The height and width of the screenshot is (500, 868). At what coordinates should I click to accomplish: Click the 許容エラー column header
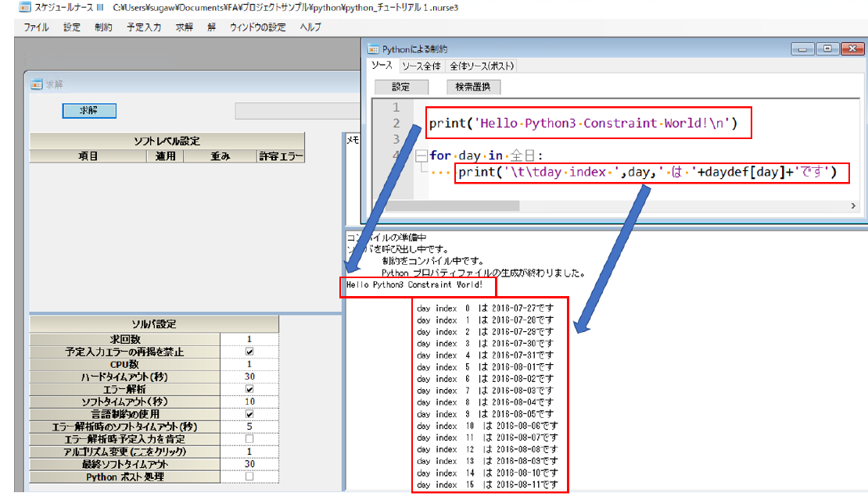click(x=281, y=156)
